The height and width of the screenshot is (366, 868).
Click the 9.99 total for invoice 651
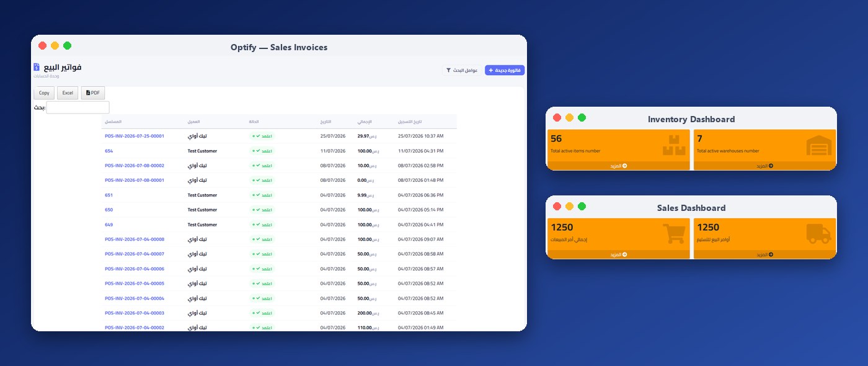pyautogui.click(x=362, y=195)
